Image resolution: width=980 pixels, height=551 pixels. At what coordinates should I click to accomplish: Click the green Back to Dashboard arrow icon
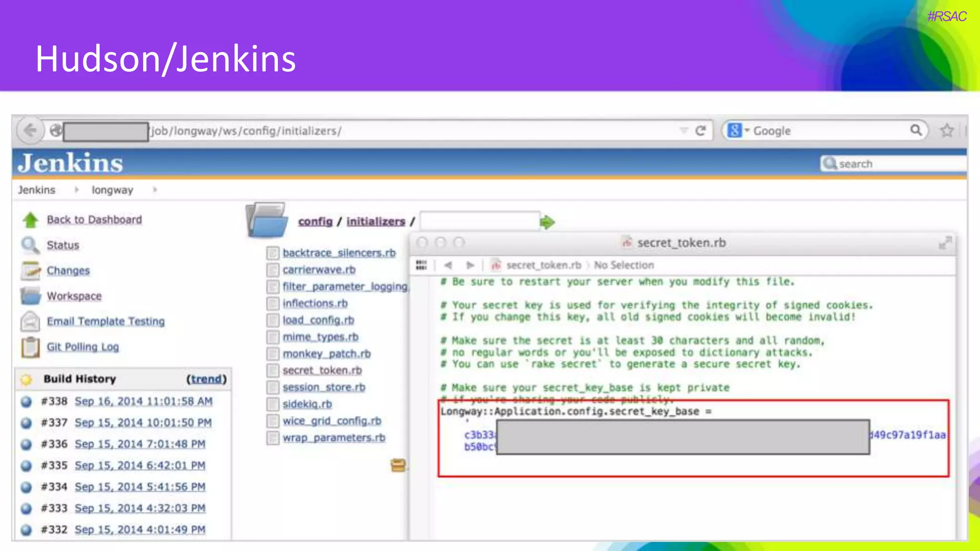pos(31,220)
